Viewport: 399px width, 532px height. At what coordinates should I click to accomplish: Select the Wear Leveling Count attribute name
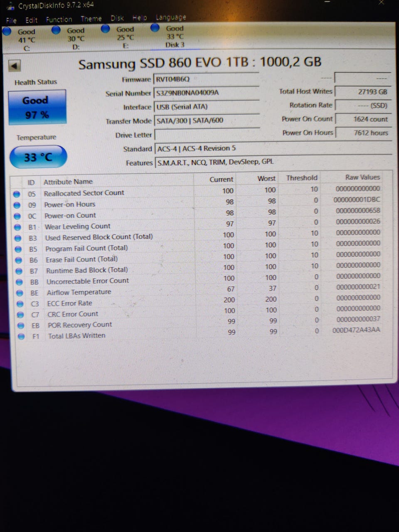(77, 227)
